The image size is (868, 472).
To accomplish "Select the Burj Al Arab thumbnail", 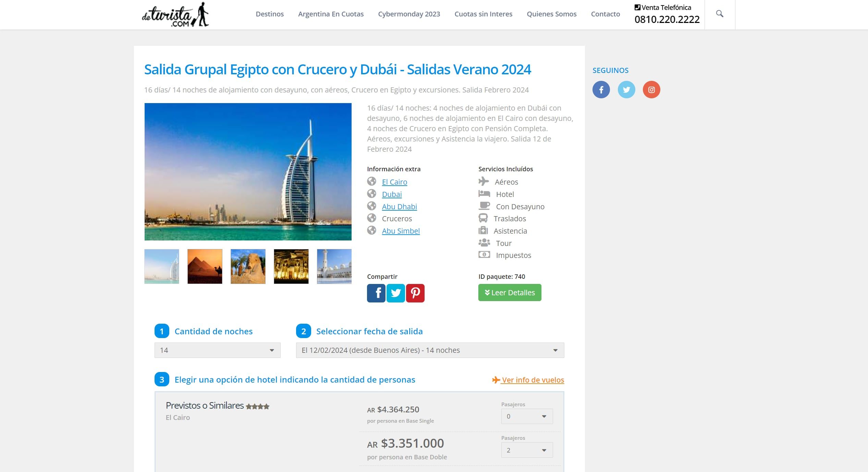I will tap(162, 266).
